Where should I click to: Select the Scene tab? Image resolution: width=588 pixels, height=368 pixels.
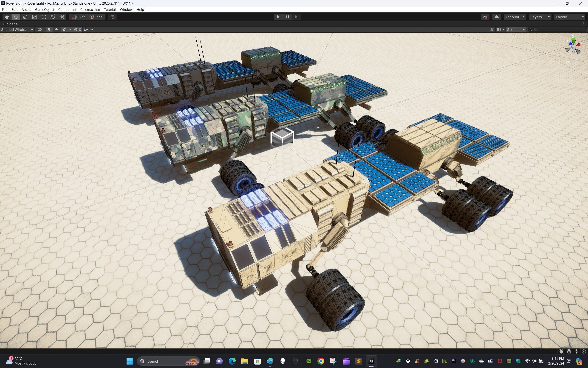click(x=10, y=24)
